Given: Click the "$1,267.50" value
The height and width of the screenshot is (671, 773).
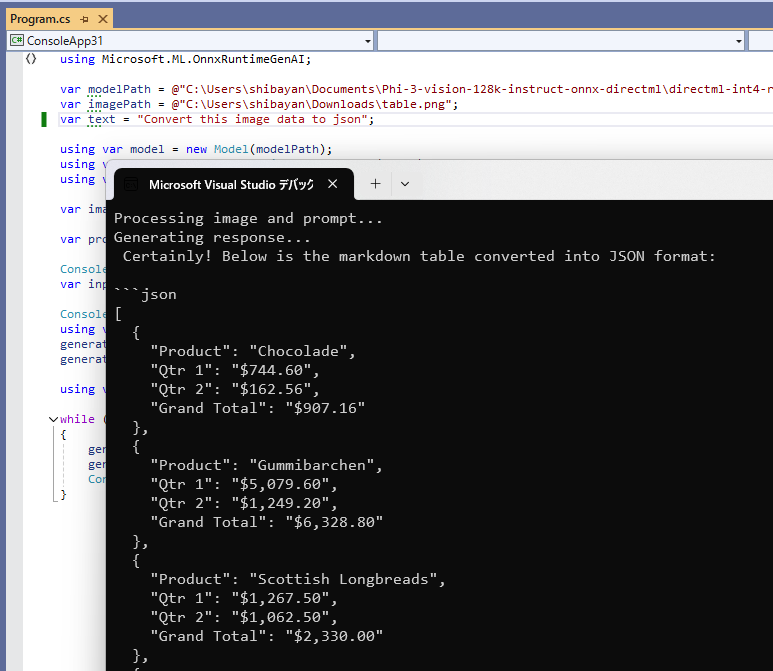Looking at the screenshot, I should (280, 599).
